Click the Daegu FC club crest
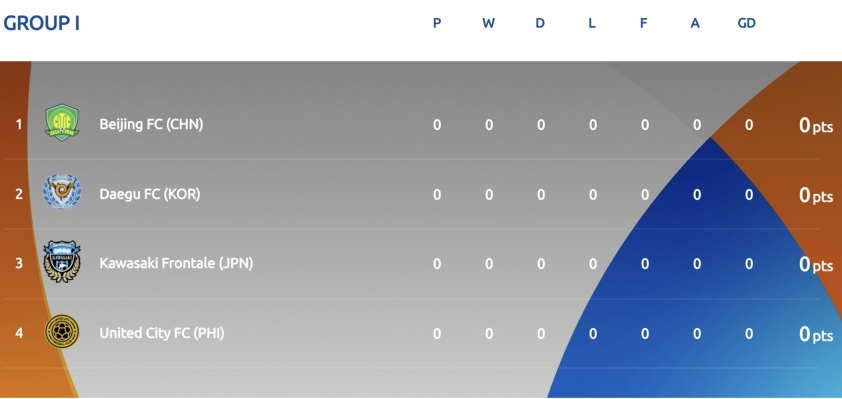Screen dimensions: 842x399 pos(62,192)
